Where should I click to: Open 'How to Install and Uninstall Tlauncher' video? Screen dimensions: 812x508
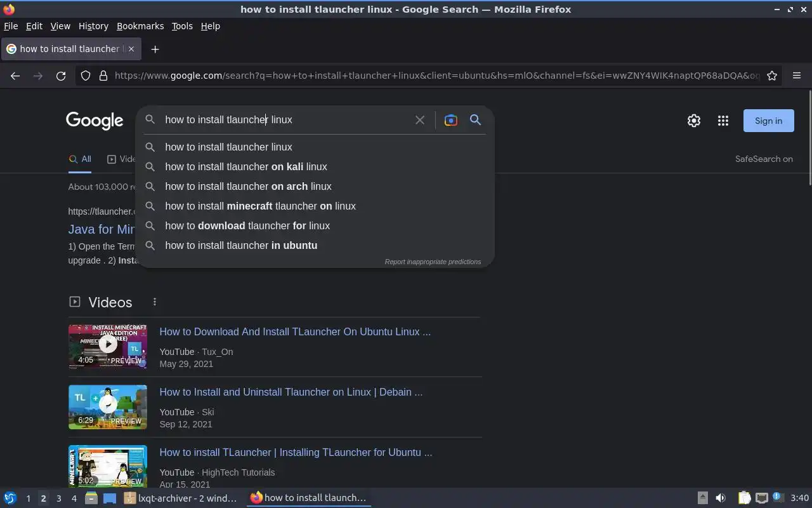(291, 392)
